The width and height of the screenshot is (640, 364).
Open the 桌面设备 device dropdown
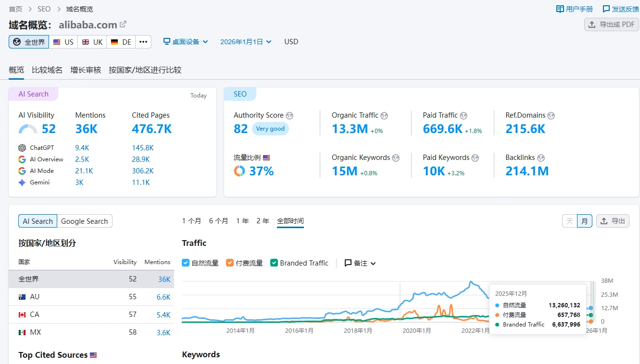[186, 42]
